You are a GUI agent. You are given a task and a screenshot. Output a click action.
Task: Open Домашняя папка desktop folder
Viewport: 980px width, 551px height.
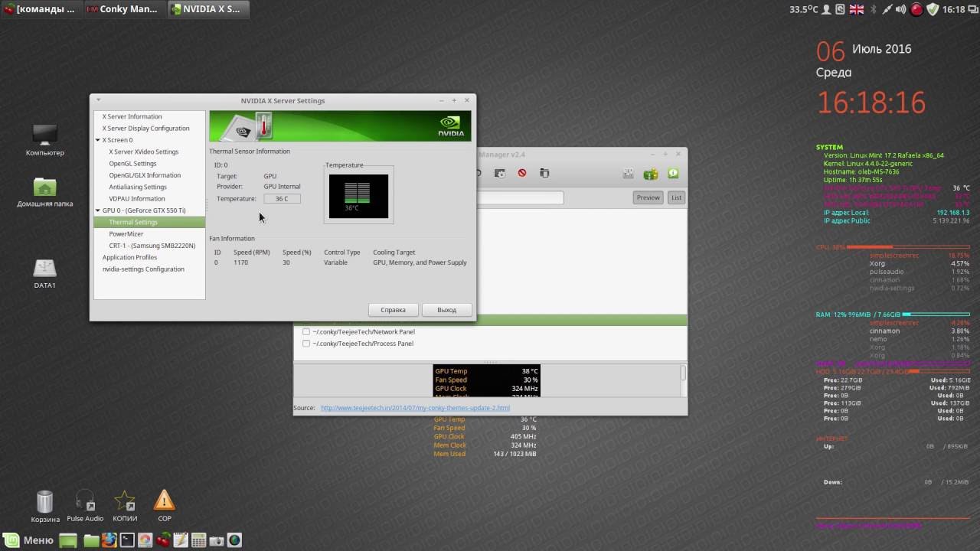[x=45, y=192]
